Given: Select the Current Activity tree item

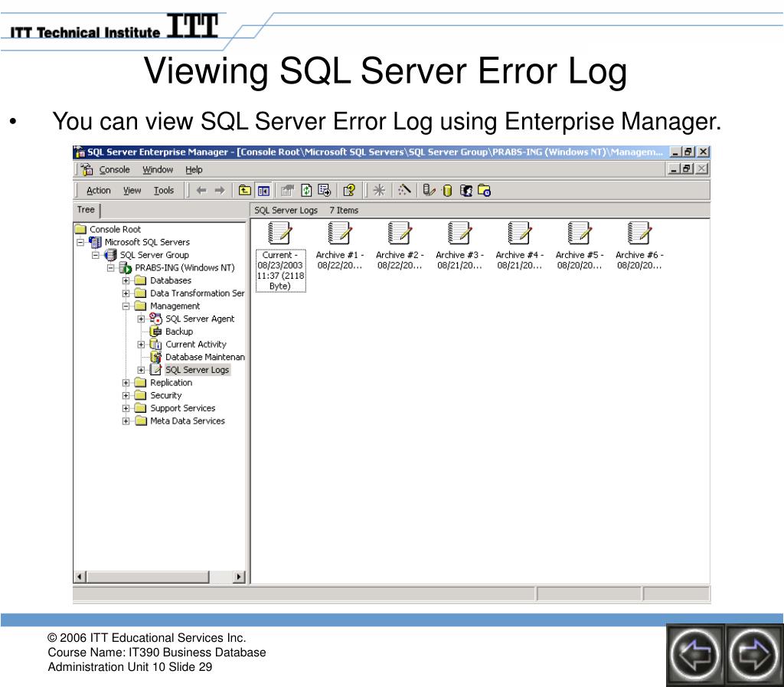Looking at the screenshot, I should click(x=195, y=345).
